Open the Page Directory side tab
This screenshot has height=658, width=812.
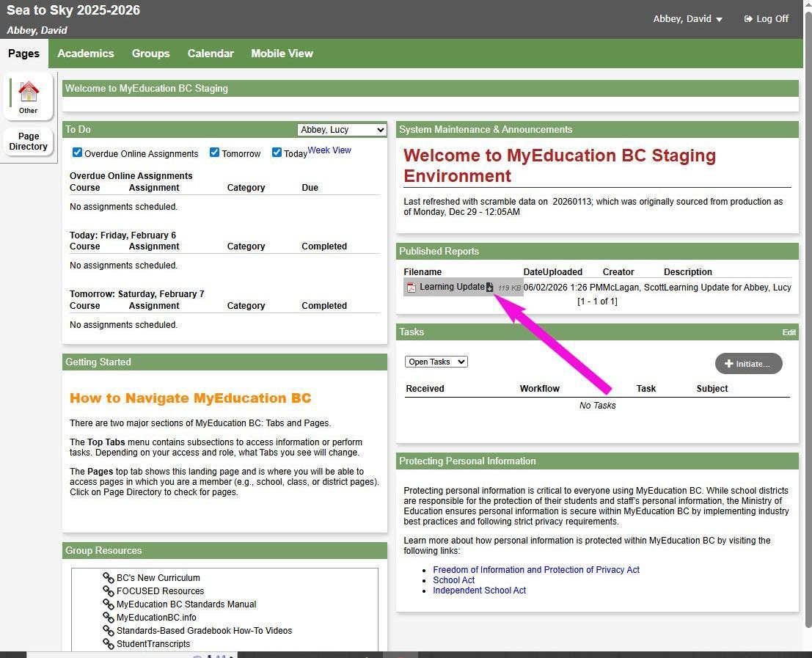[29, 142]
